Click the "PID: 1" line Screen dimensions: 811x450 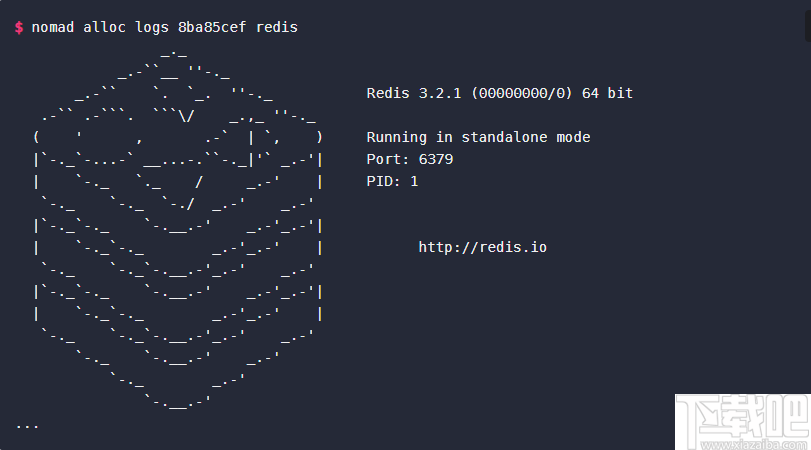393,182
